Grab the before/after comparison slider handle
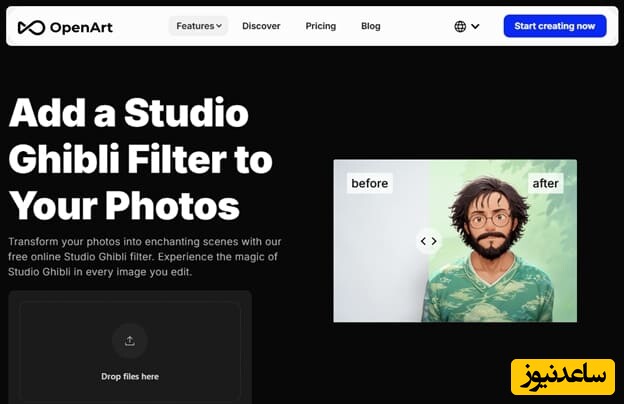Viewport: 624px width, 404px height. click(429, 241)
